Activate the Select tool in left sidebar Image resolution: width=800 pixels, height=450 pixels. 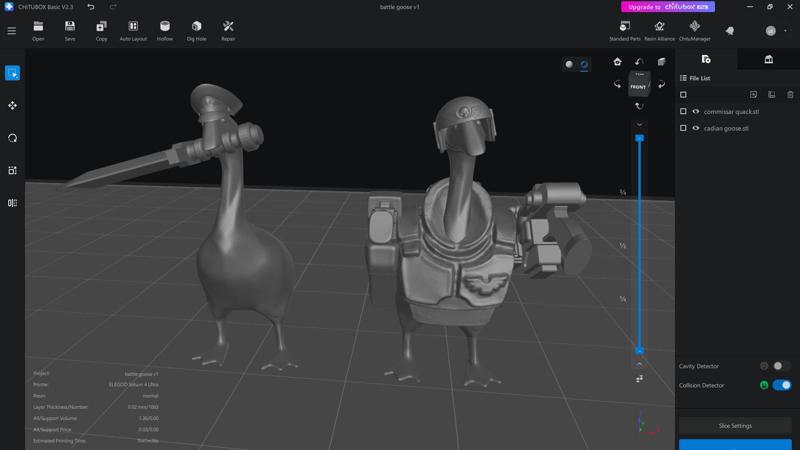(12, 73)
